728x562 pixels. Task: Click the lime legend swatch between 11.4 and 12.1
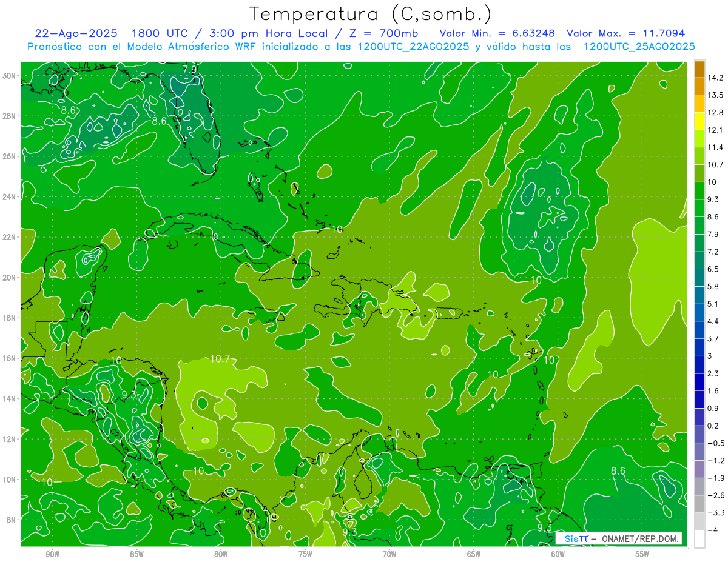click(x=699, y=138)
